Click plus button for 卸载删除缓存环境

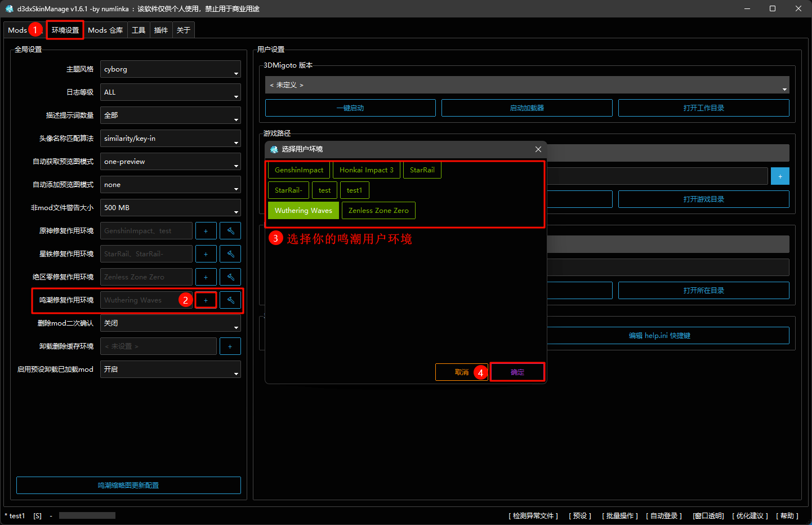click(230, 346)
